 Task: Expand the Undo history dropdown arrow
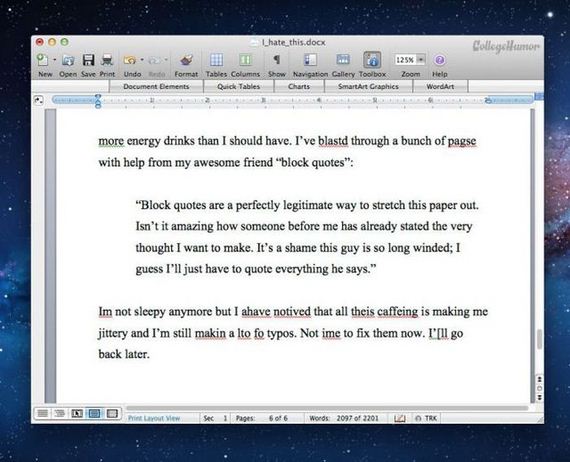click(x=142, y=59)
